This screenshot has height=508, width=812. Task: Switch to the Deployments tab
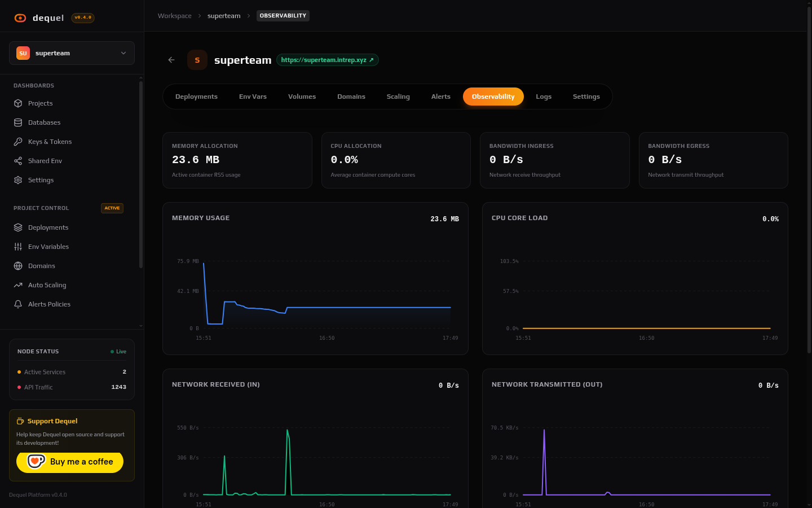coord(196,97)
